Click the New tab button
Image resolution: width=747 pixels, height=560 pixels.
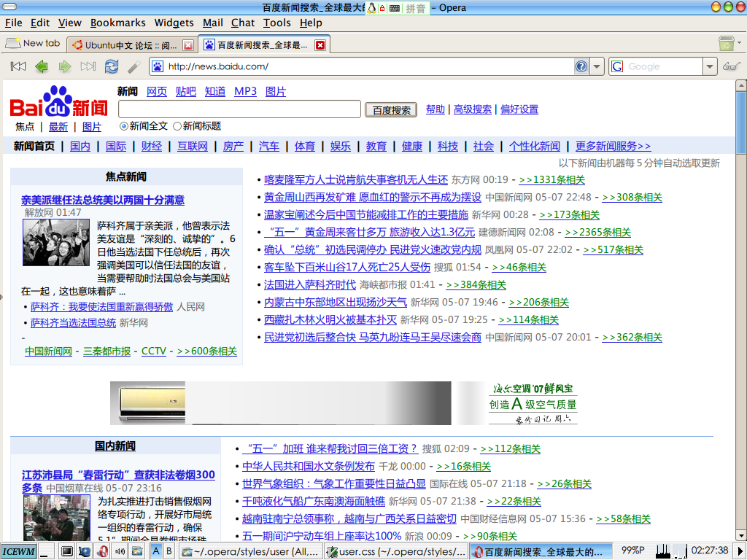[x=33, y=43]
